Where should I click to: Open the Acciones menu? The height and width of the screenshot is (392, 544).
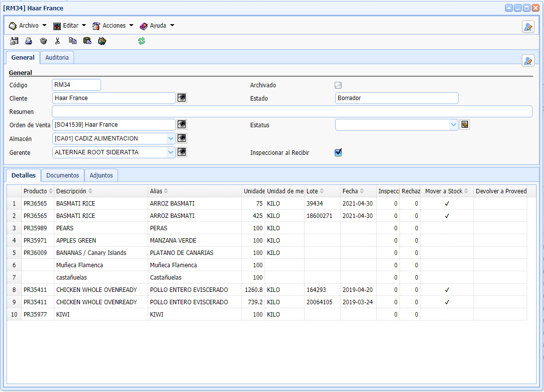(x=113, y=26)
